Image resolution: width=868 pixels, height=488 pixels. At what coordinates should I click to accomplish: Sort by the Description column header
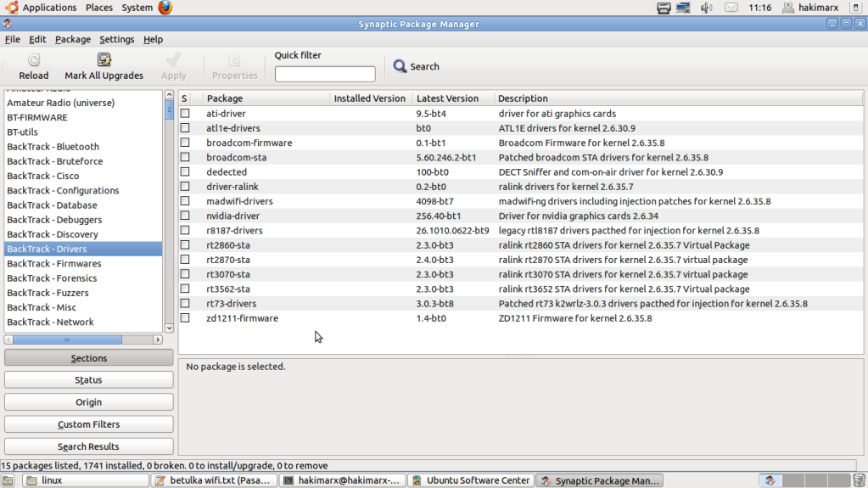[678, 98]
